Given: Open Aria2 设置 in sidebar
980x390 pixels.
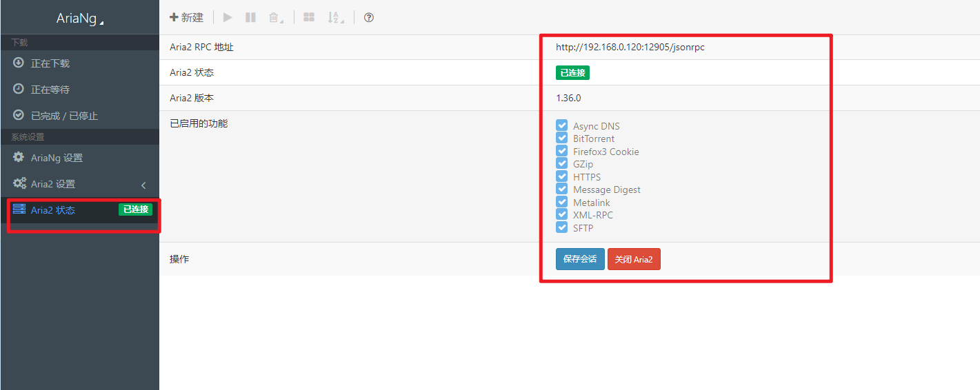Looking at the screenshot, I should coord(79,184).
